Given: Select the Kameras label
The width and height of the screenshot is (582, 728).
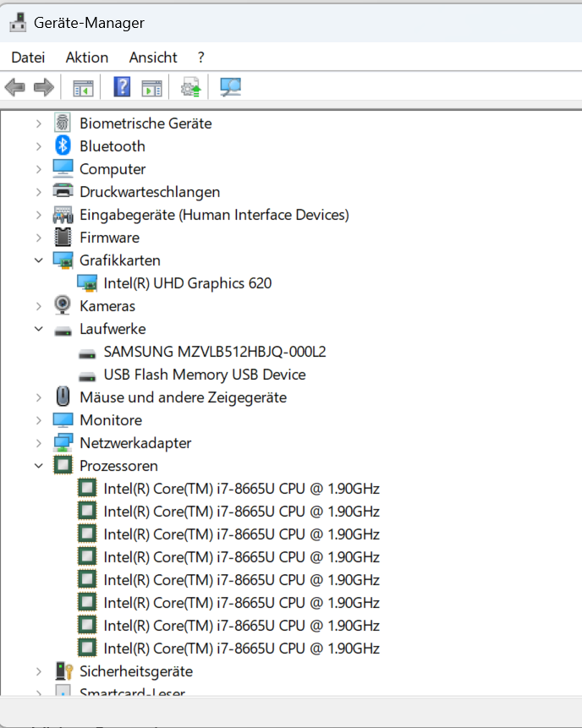Looking at the screenshot, I should pos(107,306).
